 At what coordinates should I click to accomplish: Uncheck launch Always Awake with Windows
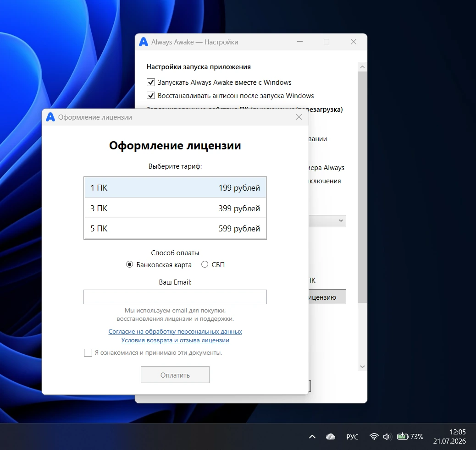click(151, 82)
